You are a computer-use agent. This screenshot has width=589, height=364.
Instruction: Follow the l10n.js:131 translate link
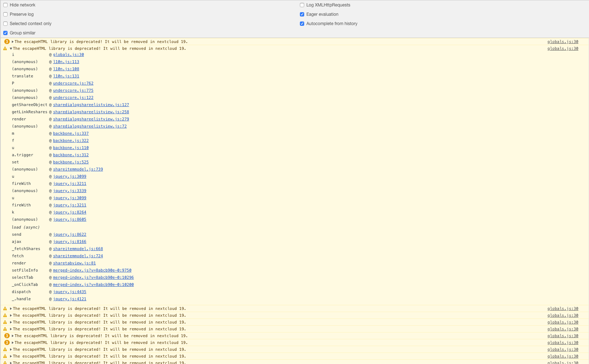pos(66,76)
